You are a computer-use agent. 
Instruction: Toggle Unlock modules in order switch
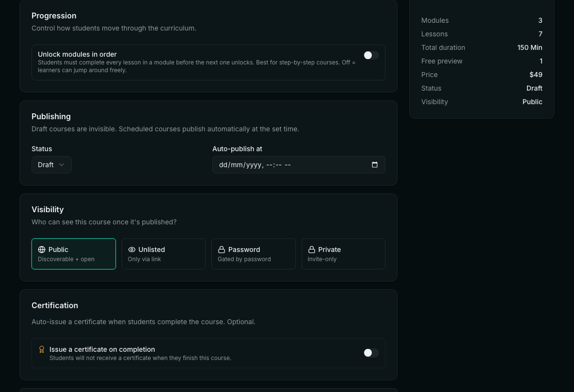[x=371, y=55]
